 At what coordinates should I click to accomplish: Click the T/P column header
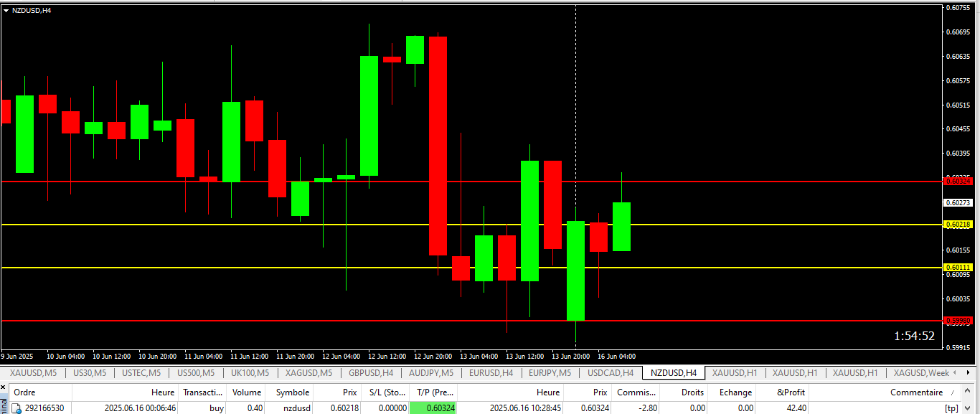(433, 392)
